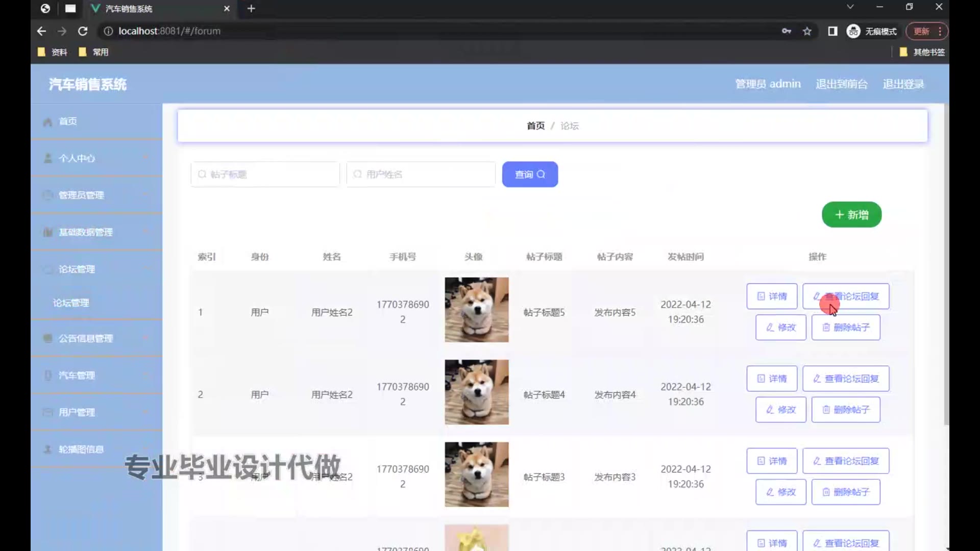Open new browser tab with plus icon

point(251,9)
